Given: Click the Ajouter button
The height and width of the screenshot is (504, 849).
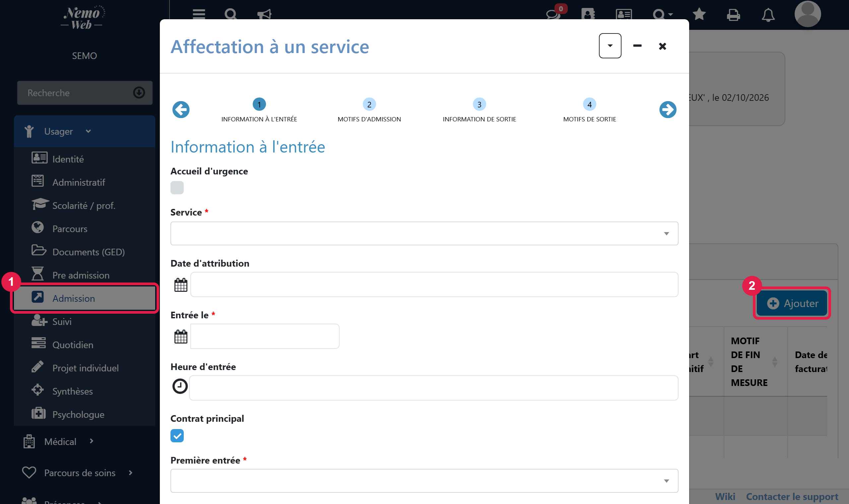Looking at the screenshot, I should (x=792, y=303).
